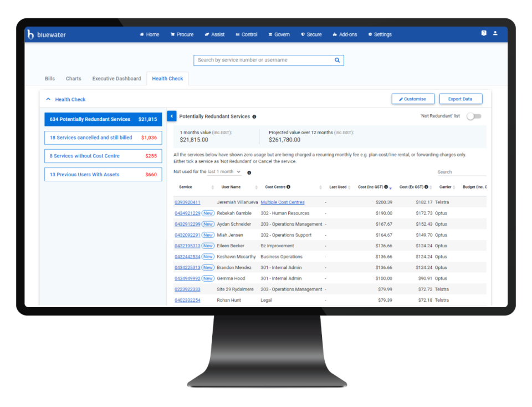532x407 pixels.
Task: Click New badge beside 0432195313
Action: click(x=208, y=246)
